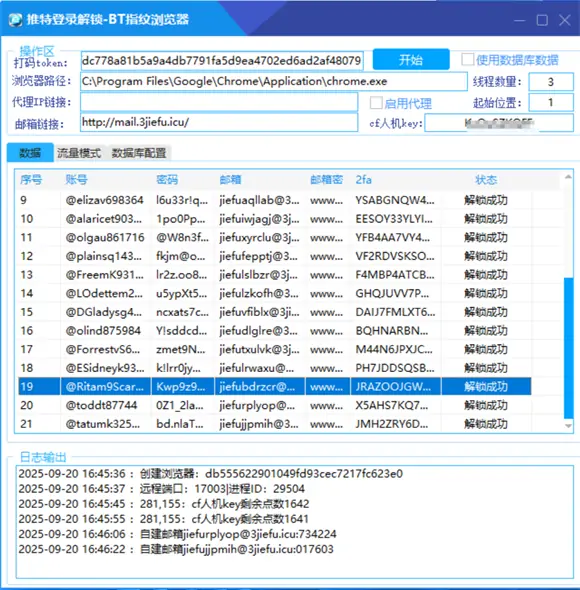
Task: Click email cell jiefurplyop@...
Action: pos(257,405)
